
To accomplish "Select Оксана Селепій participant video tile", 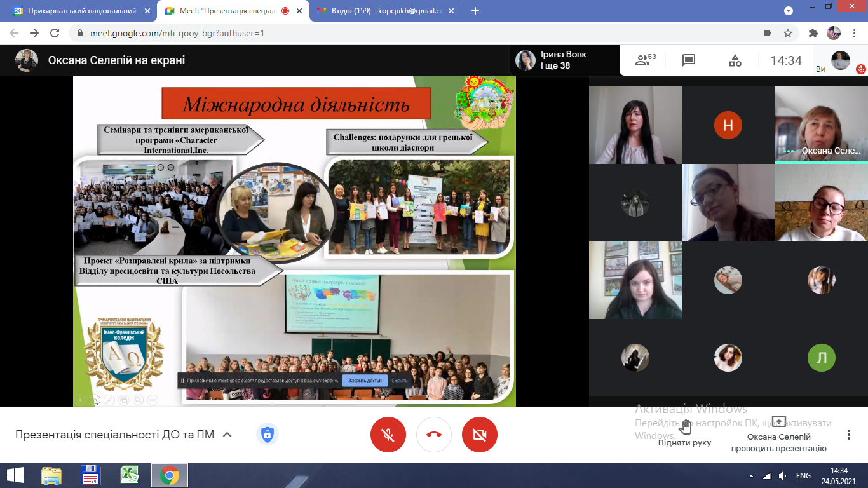I will (x=821, y=125).
